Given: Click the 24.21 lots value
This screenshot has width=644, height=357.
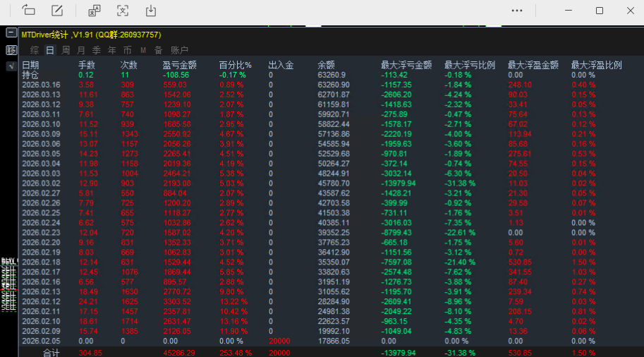Looking at the screenshot, I should 86,301.
